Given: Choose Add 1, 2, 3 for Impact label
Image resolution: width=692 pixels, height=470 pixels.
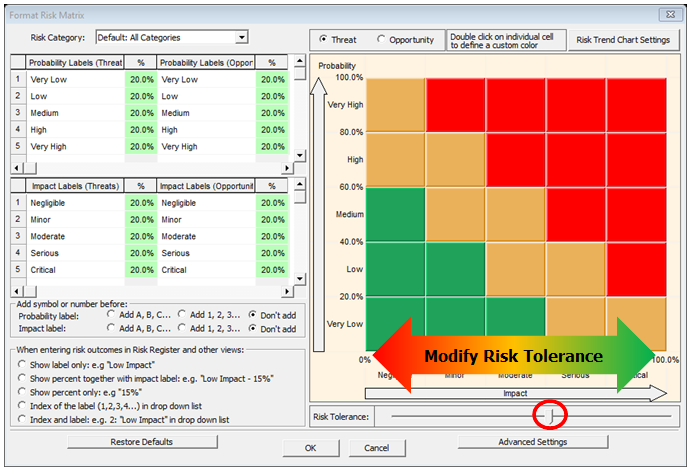Looking at the screenshot, I should (182, 328).
